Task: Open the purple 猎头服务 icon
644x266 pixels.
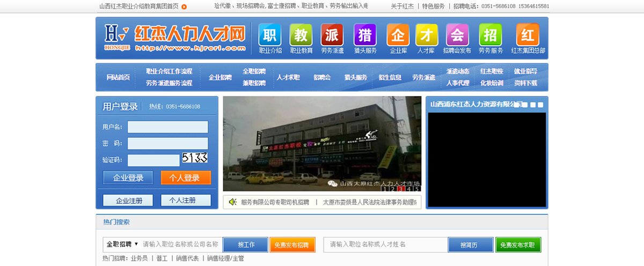Action: click(365, 35)
